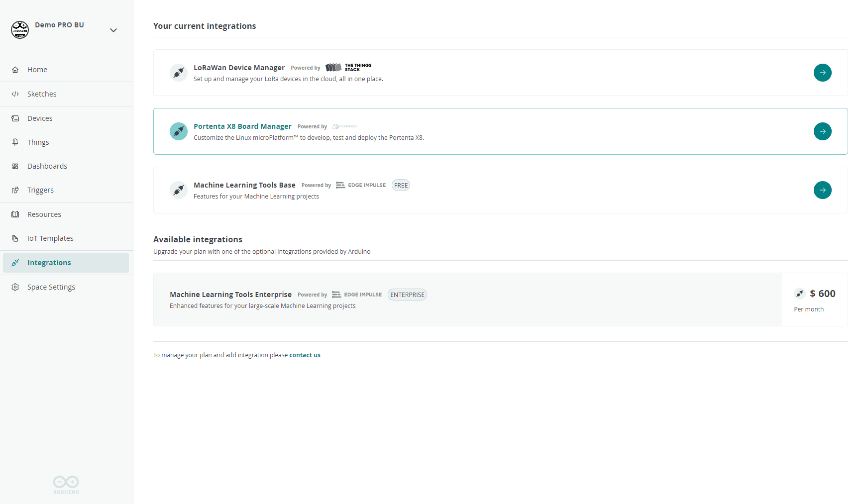Click the Resources book icon
The height and width of the screenshot is (504, 867).
click(15, 214)
